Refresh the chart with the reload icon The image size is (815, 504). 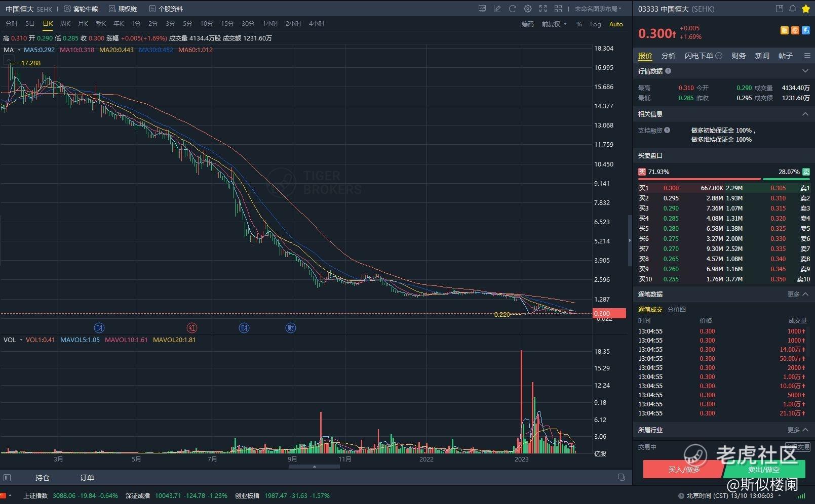tap(513, 9)
